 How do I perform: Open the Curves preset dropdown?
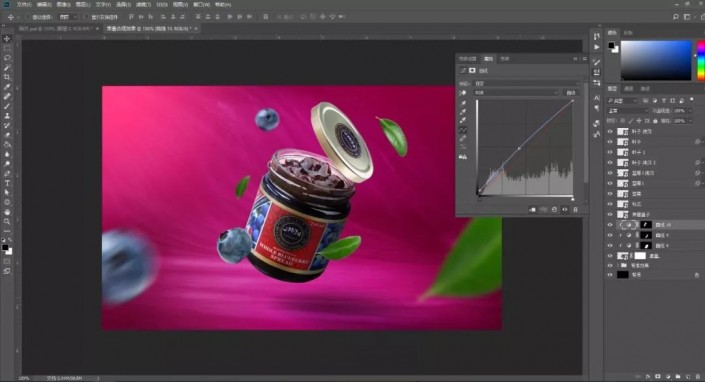point(527,83)
